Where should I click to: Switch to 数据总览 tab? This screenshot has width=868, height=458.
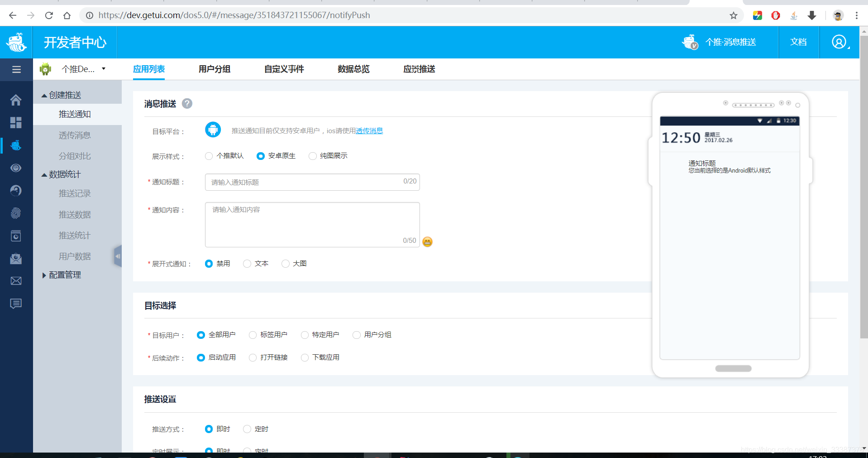pos(353,69)
